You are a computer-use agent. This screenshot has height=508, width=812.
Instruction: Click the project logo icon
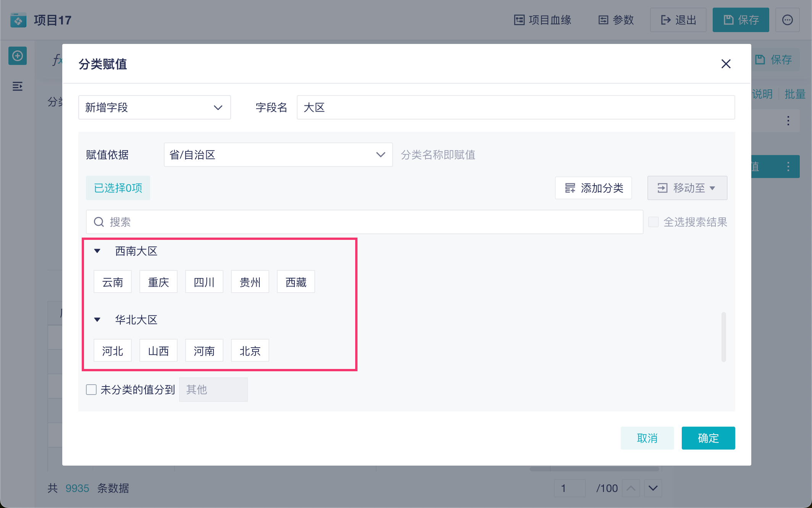click(x=18, y=20)
